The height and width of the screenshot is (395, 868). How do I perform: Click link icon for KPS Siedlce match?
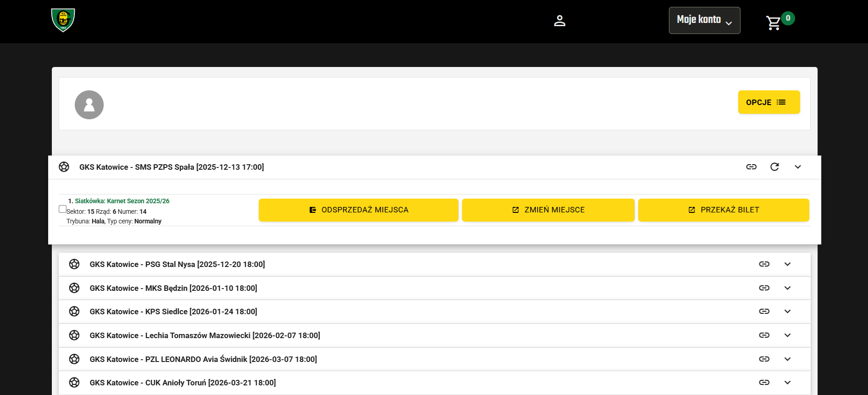click(764, 312)
